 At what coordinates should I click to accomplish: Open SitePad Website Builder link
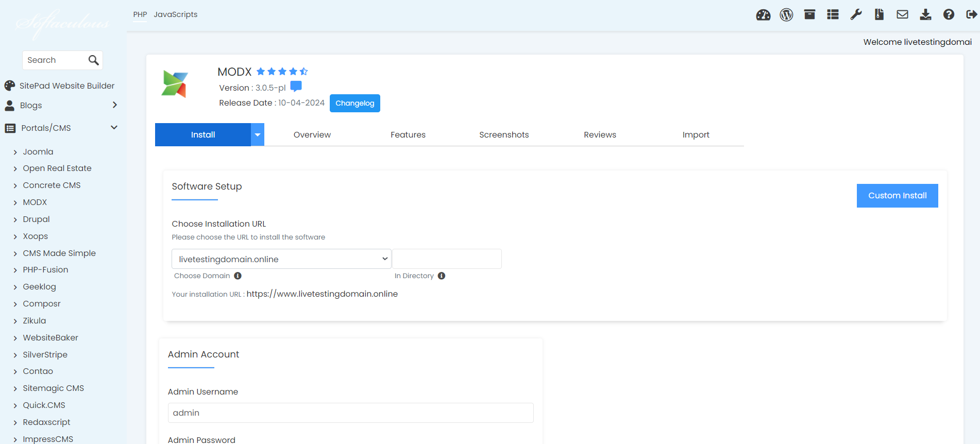[x=67, y=86]
